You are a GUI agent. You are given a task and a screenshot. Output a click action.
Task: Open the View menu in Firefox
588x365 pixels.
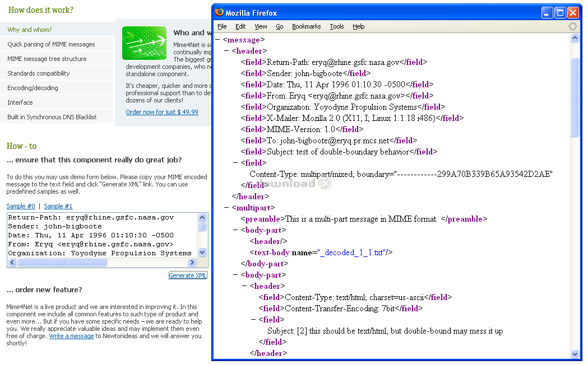click(x=261, y=26)
